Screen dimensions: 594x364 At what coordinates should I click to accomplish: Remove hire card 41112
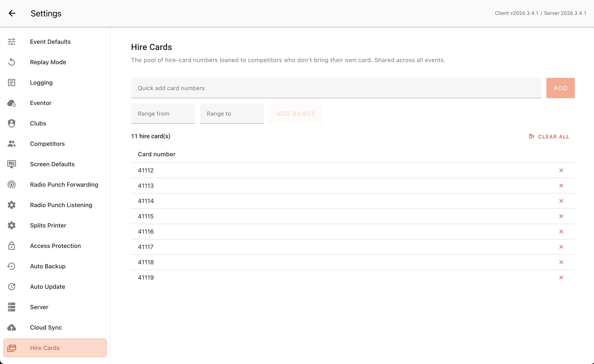561,170
